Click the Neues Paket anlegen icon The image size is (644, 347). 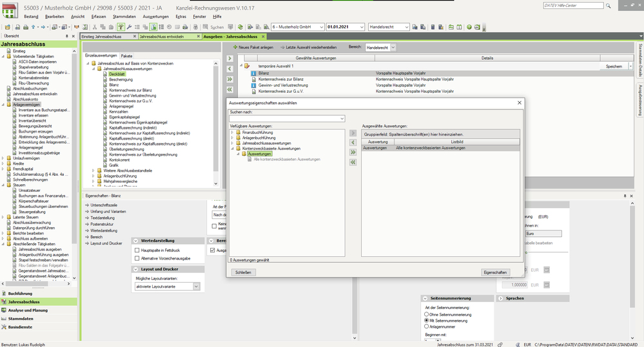[235, 48]
